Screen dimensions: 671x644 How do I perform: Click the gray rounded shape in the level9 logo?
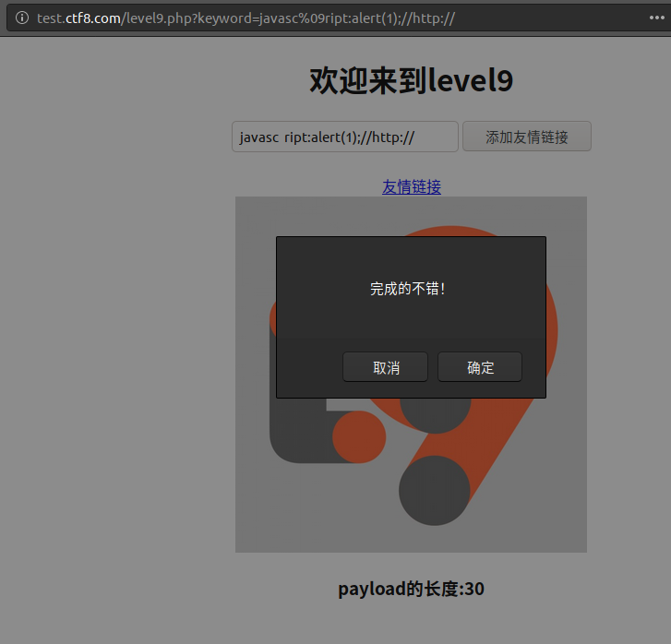tap(294, 432)
